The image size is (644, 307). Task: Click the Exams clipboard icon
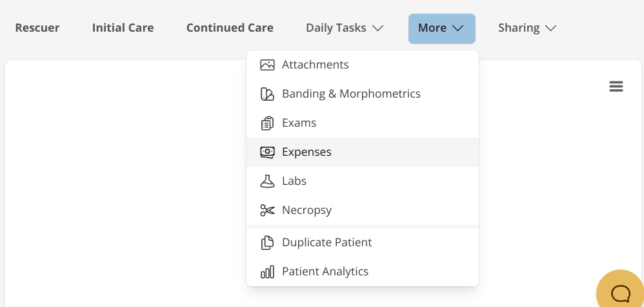(x=267, y=123)
